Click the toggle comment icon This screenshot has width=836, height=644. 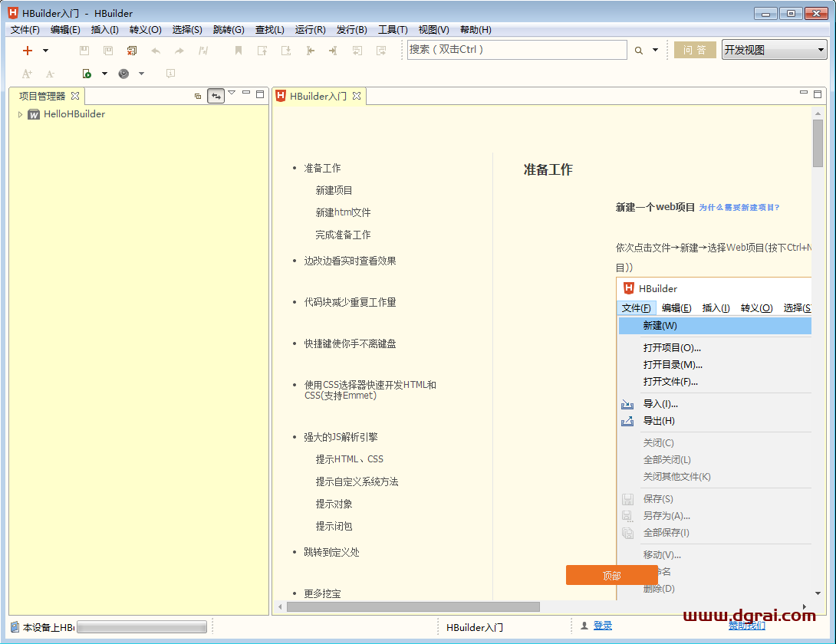pyautogui.click(x=203, y=51)
